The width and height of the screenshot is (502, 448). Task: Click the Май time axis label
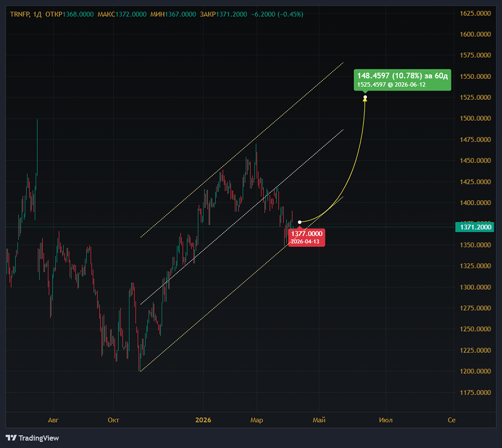tap(319, 420)
